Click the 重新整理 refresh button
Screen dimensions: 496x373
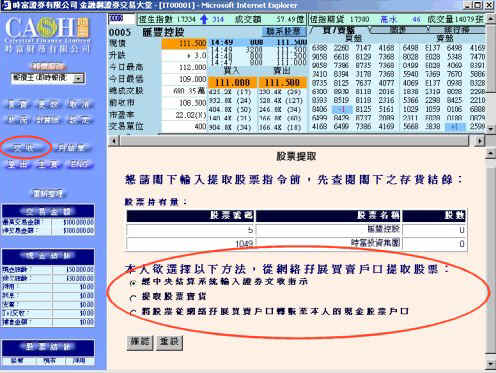coord(48,194)
